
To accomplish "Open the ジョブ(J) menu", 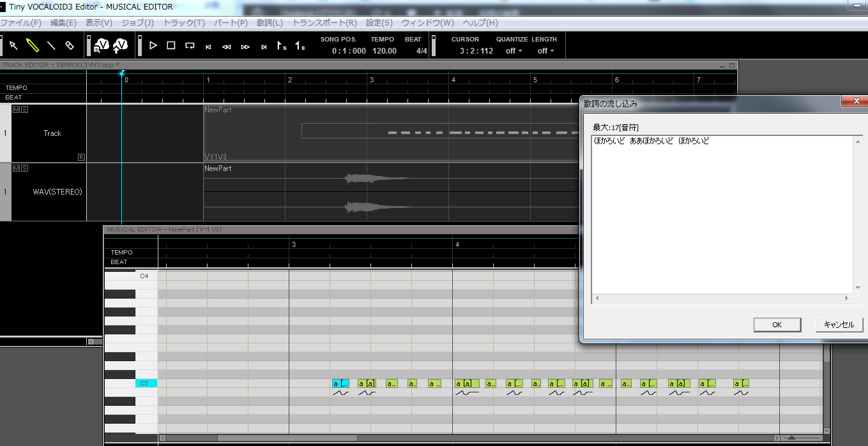I will click(137, 23).
